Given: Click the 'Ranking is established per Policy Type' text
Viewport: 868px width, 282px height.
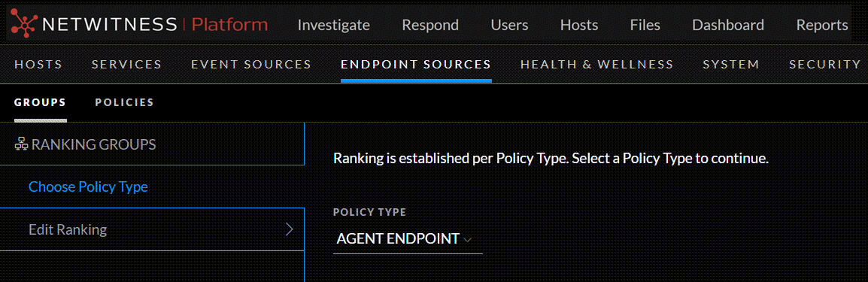Looking at the screenshot, I should pyautogui.click(x=551, y=159).
